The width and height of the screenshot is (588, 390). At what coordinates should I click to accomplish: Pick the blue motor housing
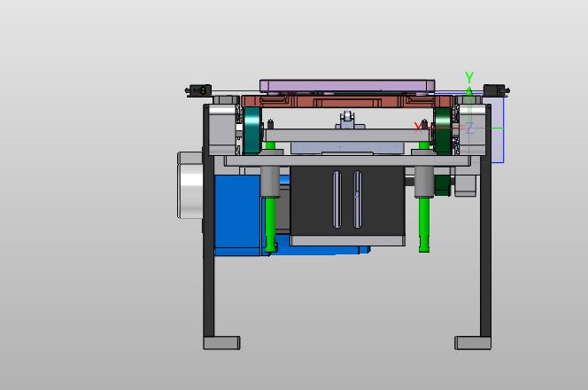[237, 216]
